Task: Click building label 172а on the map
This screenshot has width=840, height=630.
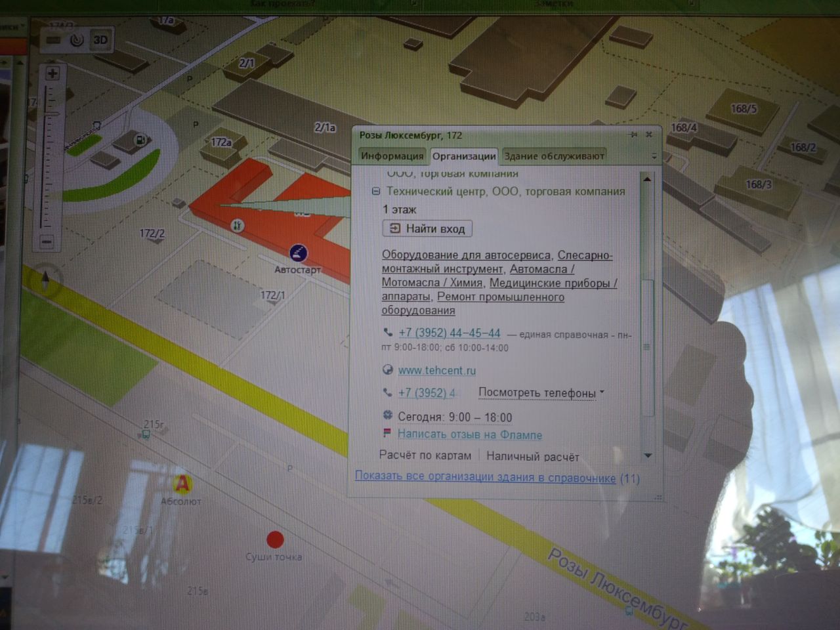Action: pos(221,142)
